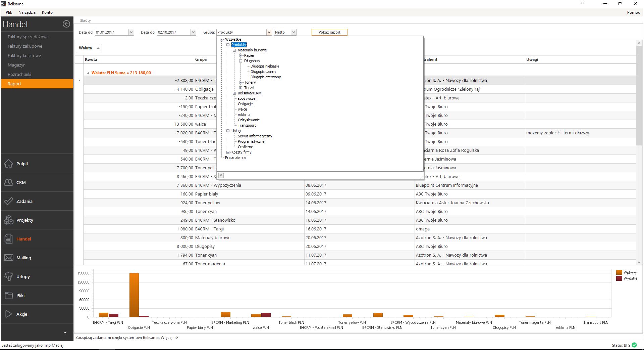This screenshot has height=350, width=644.
Task: Click the Pokaż raport button
Action: click(329, 32)
